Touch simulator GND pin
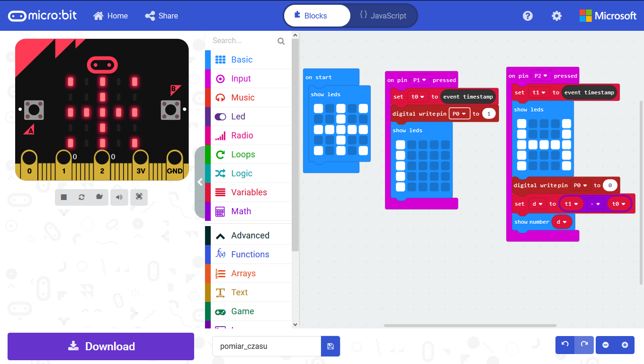The image size is (644, 364). point(175,165)
